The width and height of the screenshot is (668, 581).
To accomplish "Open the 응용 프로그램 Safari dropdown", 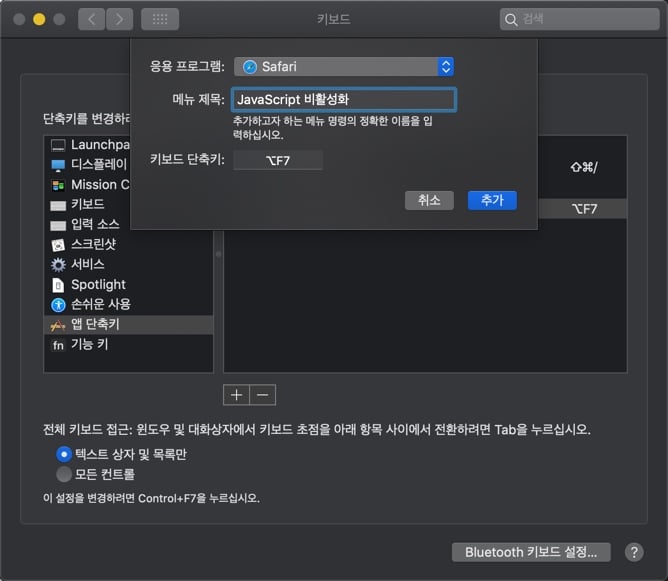I will 344,67.
